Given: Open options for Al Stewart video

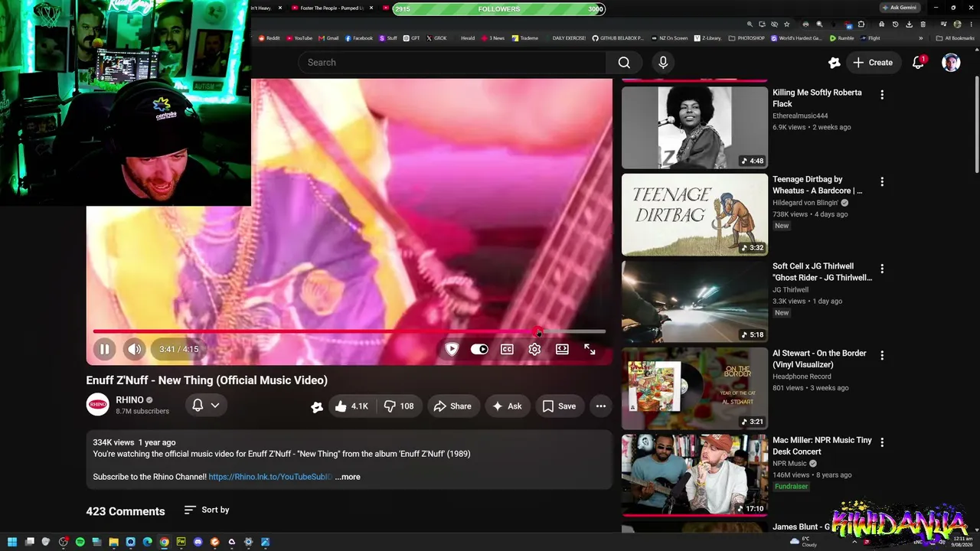Looking at the screenshot, I should [882, 356].
